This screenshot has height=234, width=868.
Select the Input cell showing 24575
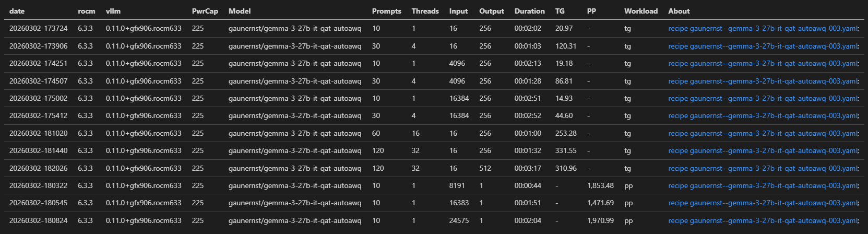point(459,220)
